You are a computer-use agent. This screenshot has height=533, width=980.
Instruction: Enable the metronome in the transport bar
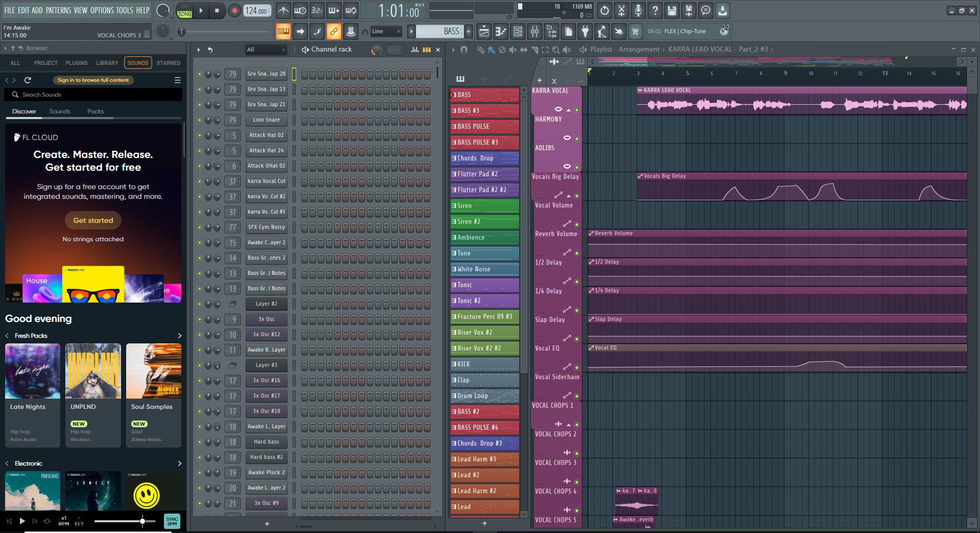pyautogui.click(x=283, y=10)
